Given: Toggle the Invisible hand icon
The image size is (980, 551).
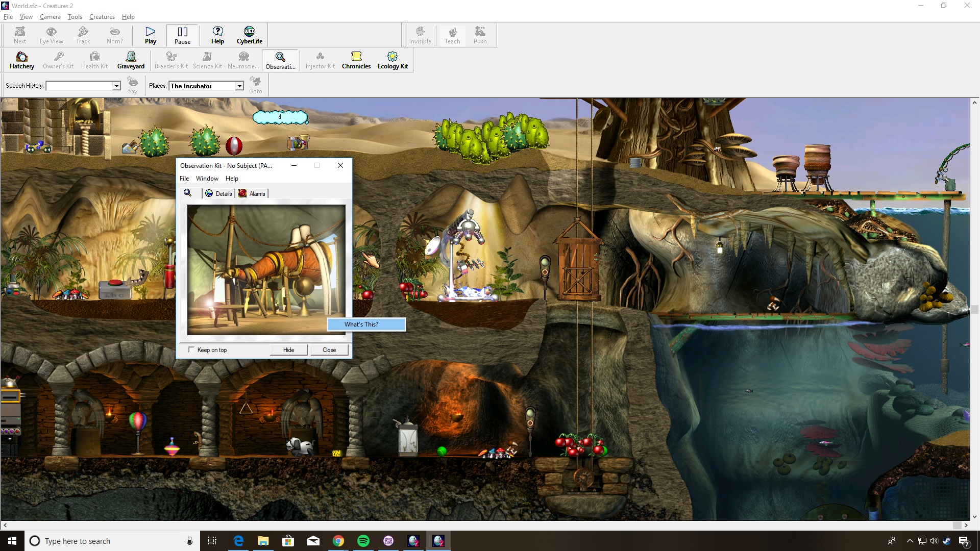Looking at the screenshot, I should 420,35.
